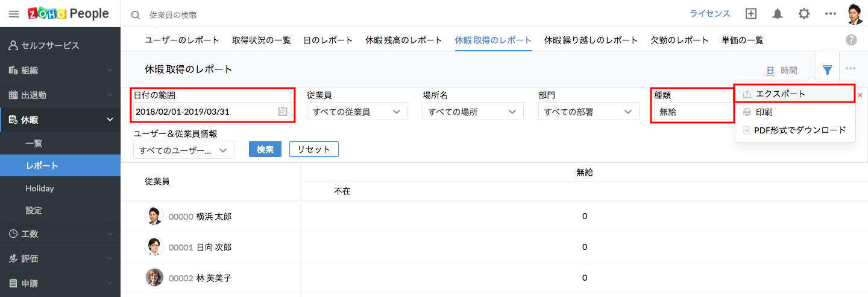
Task: Switch report unit to 日
Action: coord(770,70)
